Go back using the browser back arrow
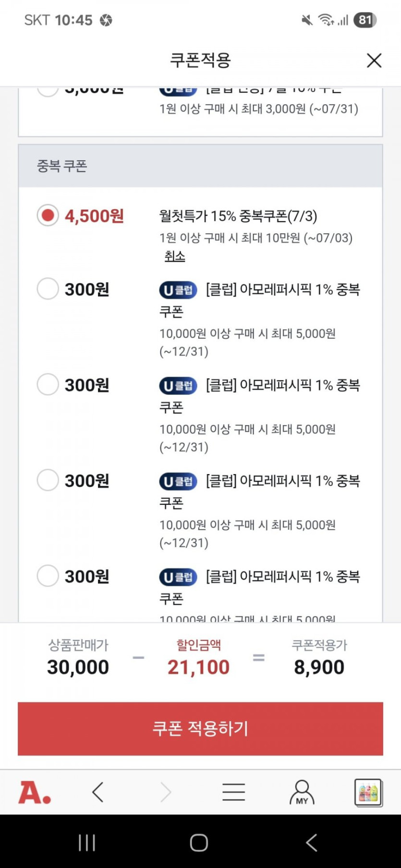The height and width of the screenshot is (868, 401). coord(98,792)
